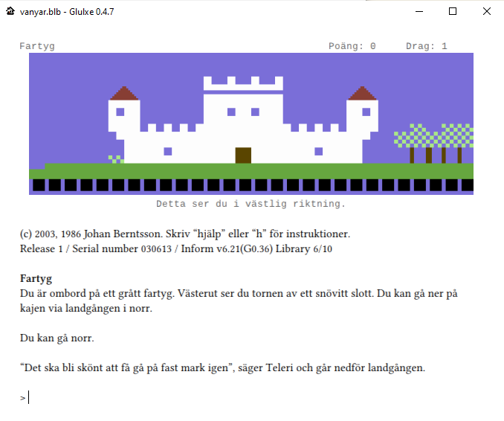The width and height of the screenshot is (504, 421).
Task: Click the left castle tower's red roof
Action: coord(124,94)
